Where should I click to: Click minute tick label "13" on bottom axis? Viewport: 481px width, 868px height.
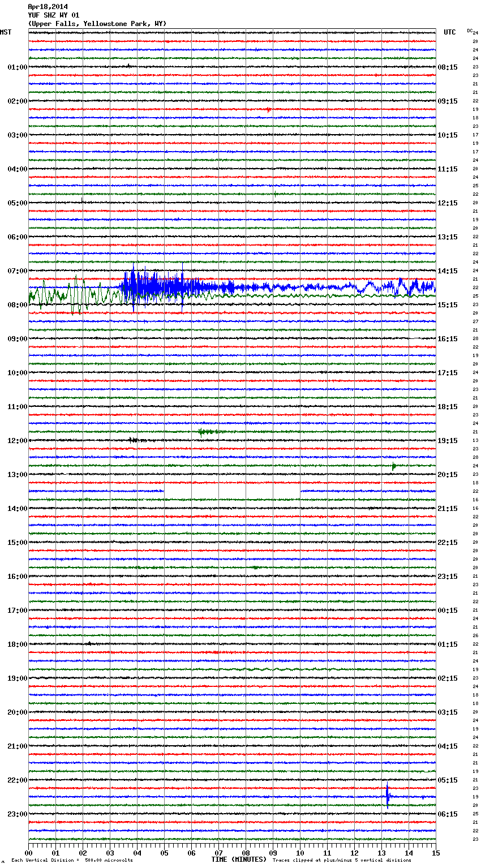click(381, 853)
